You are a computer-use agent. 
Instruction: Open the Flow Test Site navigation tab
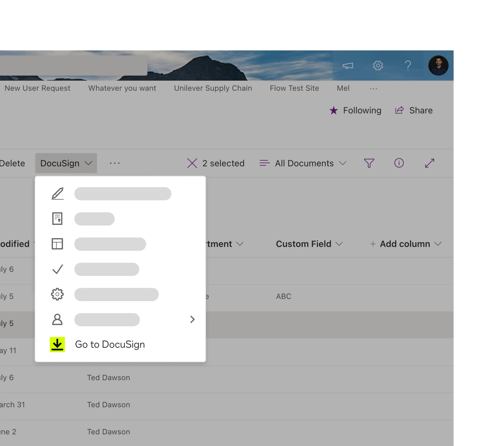[x=294, y=88]
